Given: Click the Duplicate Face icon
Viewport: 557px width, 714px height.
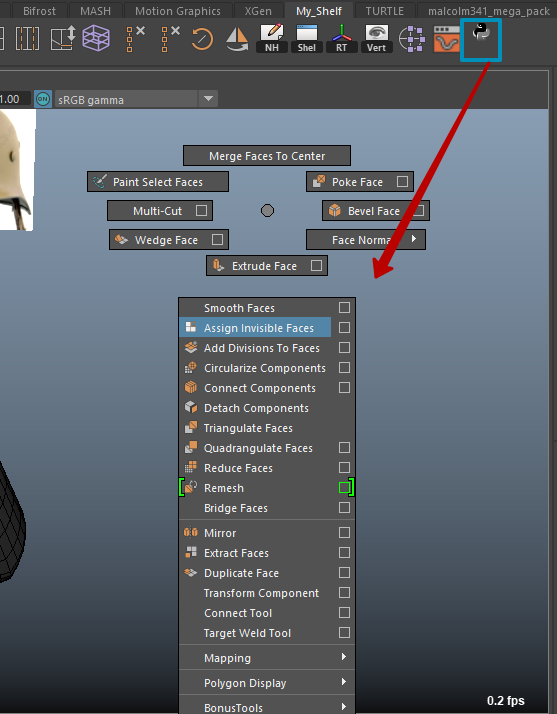Looking at the screenshot, I should pyautogui.click(x=191, y=572).
